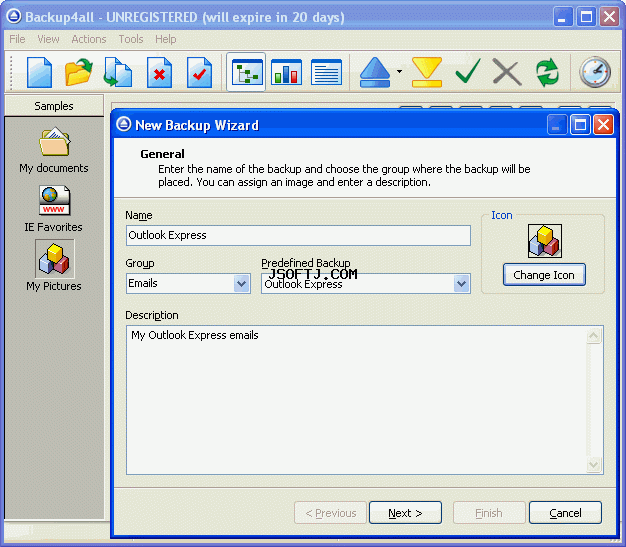626x547 pixels.
Task: Click the Name field containing Outlook Express
Action: point(298,235)
